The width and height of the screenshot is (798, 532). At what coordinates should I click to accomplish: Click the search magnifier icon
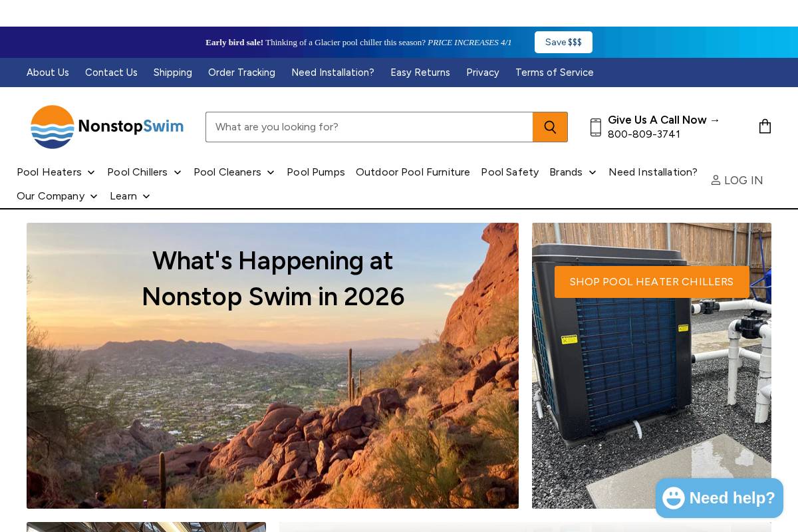[550, 127]
